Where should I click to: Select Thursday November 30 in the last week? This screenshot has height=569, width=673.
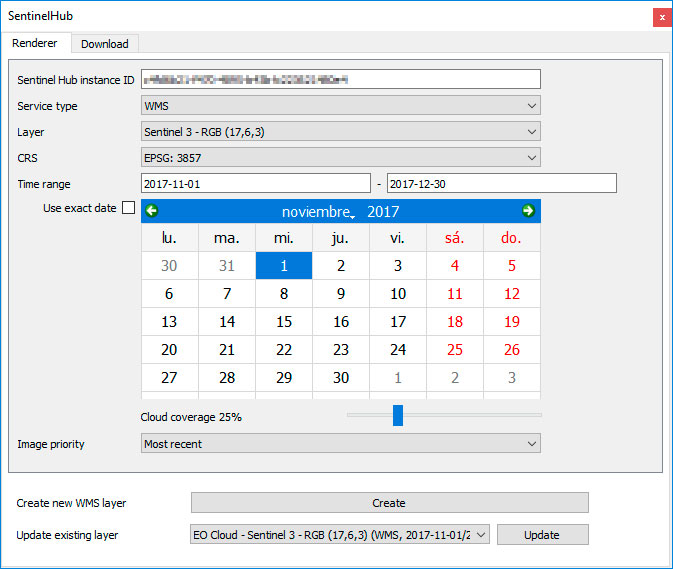[341, 377]
